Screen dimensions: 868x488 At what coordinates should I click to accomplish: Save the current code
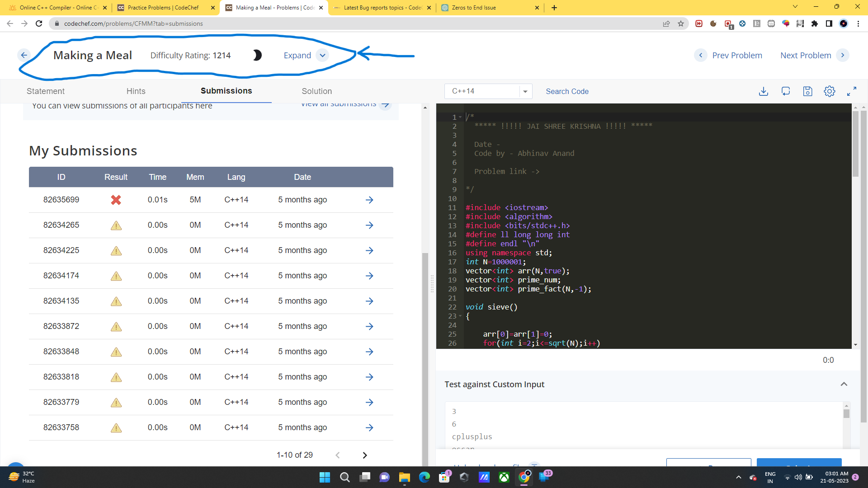coord(807,91)
